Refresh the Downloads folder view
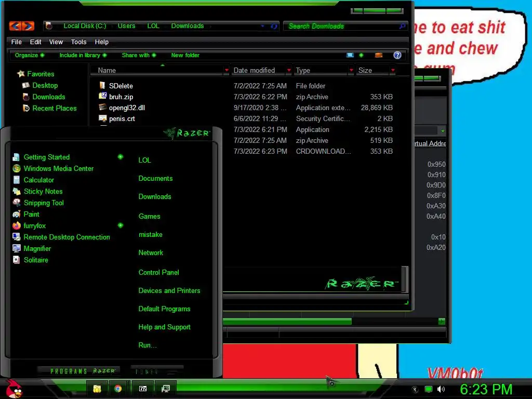 (274, 26)
